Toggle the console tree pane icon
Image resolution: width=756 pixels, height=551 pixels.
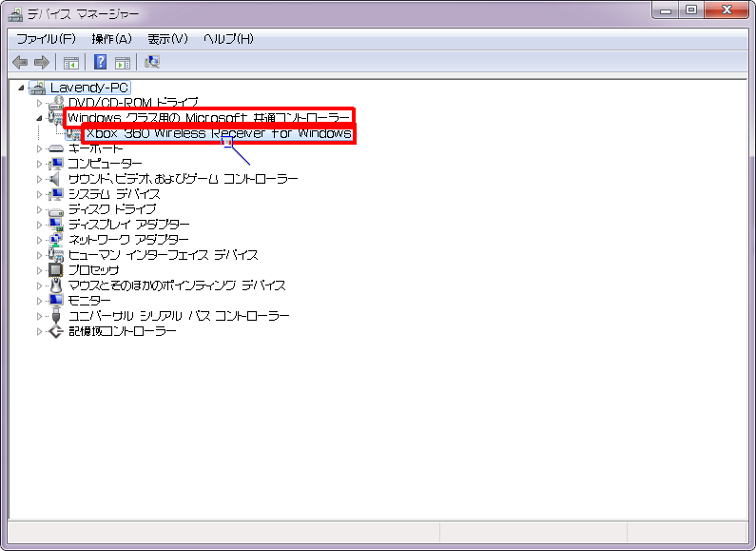71,62
